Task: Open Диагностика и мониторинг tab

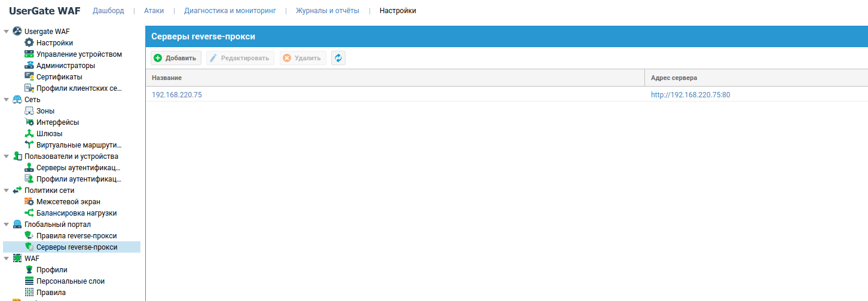Action: coord(230,11)
